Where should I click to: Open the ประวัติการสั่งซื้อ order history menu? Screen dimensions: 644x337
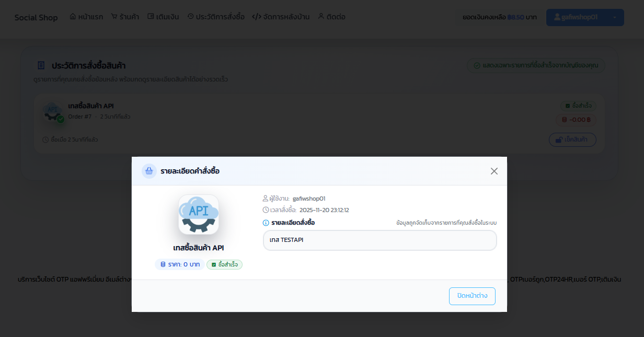coord(215,17)
